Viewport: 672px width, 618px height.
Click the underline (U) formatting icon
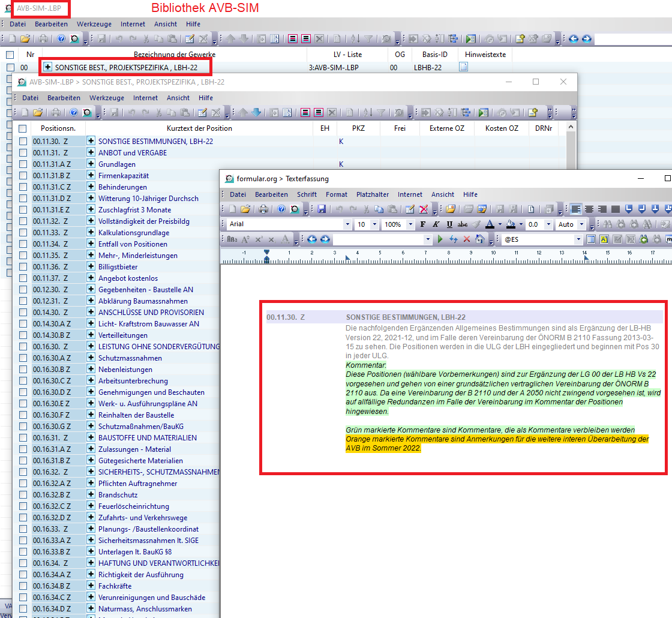[x=449, y=224]
